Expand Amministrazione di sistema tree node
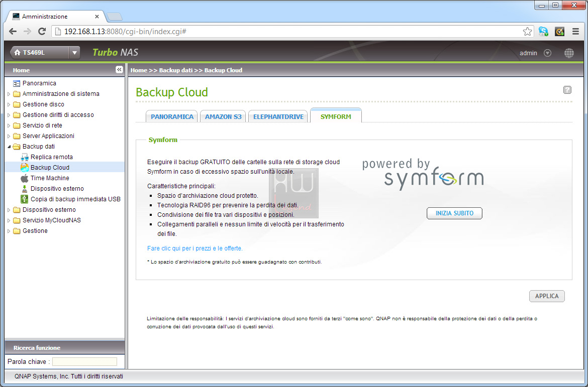 click(x=9, y=94)
